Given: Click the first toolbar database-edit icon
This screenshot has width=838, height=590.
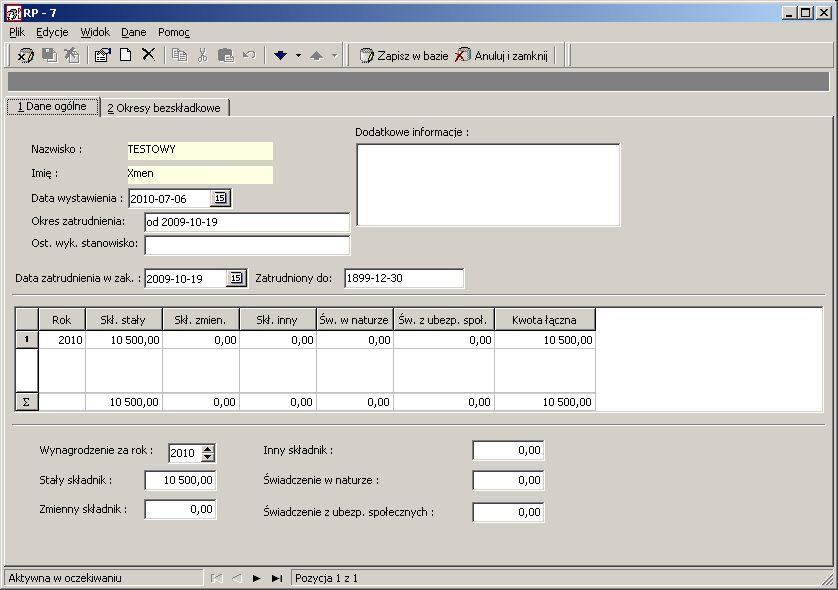Looking at the screenshot, I should point(25,55).
